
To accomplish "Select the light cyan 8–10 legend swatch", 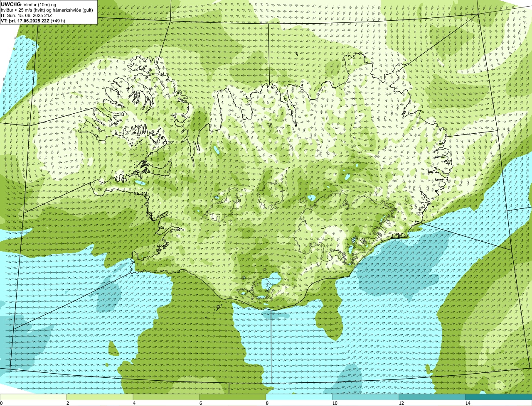I will point(299,397).
